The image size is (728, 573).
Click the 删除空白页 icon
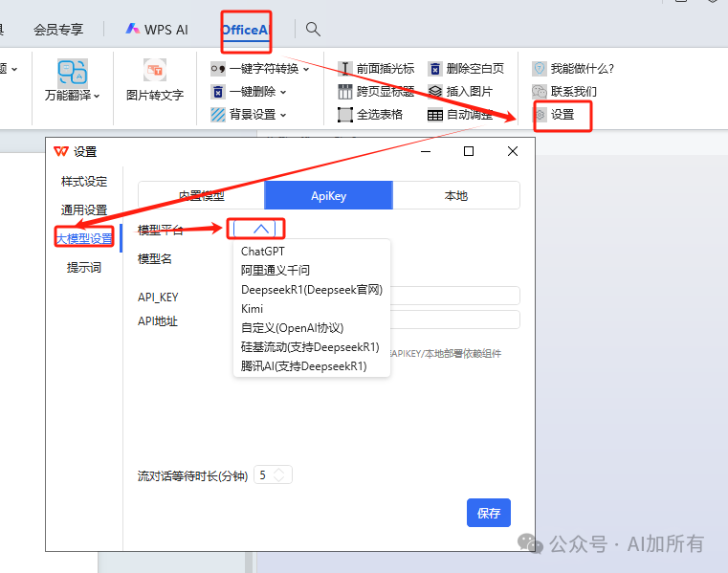[x=435, y=69]
